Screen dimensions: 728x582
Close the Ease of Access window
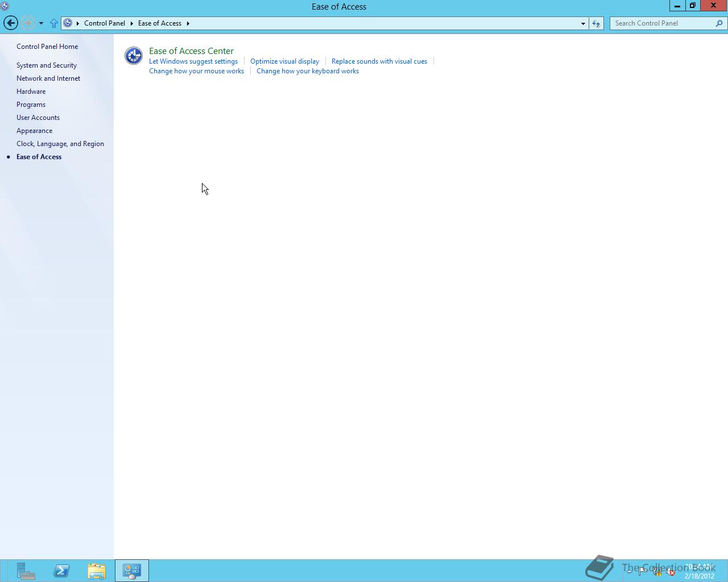(x=714, y=6)
